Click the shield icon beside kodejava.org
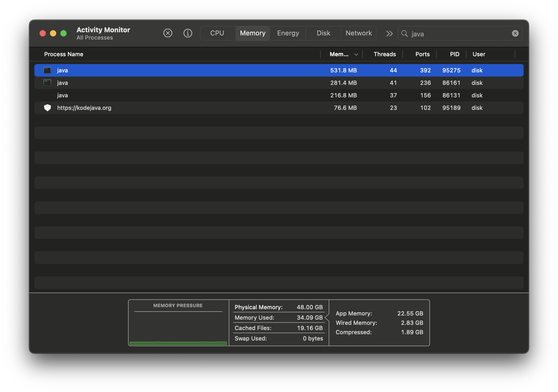 click(47, 108)
